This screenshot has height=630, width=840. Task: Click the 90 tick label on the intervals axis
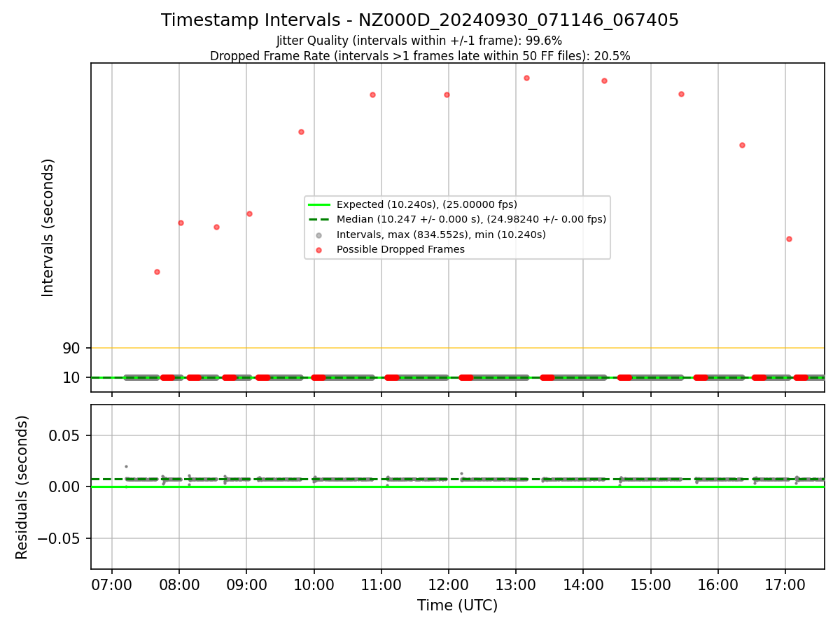pyautogui.click(x=72, y=348)
